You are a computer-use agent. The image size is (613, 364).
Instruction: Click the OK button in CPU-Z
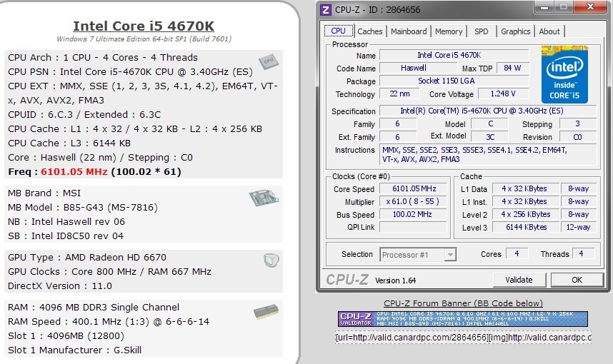tap(577, 280)
